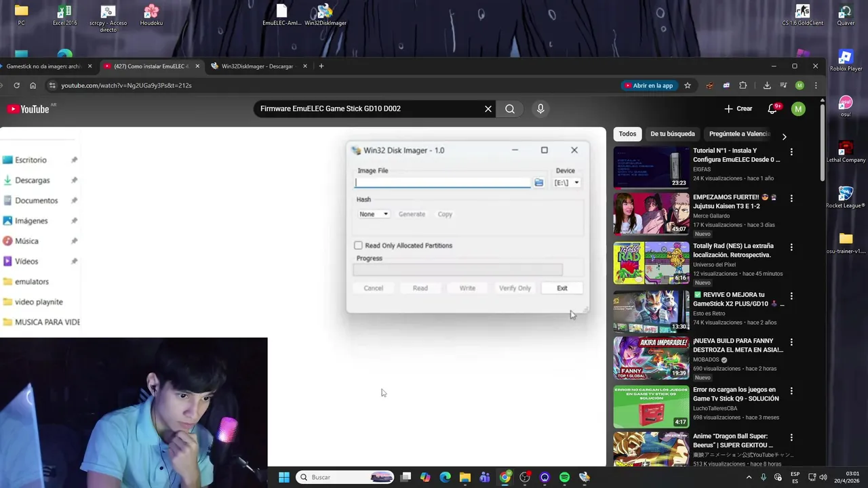This screenshot has width=868, height=488.
Task: Click the taskbar Buscar search box
Action: tap(345, 477)
